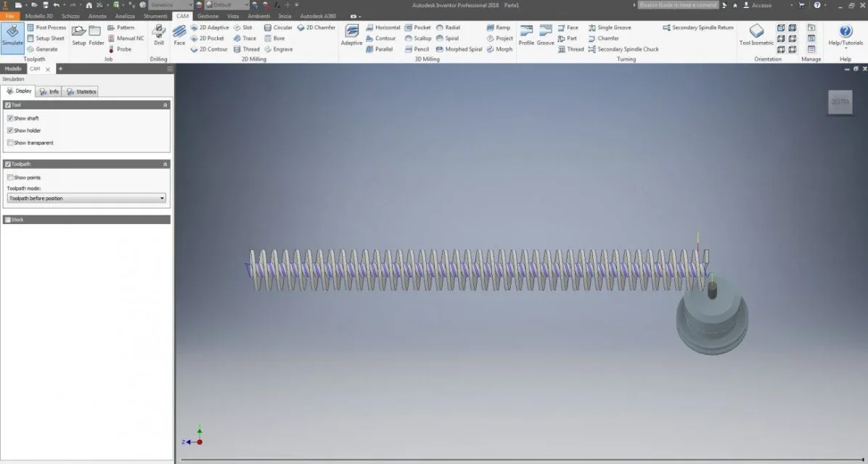Select the Parallel 3D milling strategy

[x=379, y=49]
